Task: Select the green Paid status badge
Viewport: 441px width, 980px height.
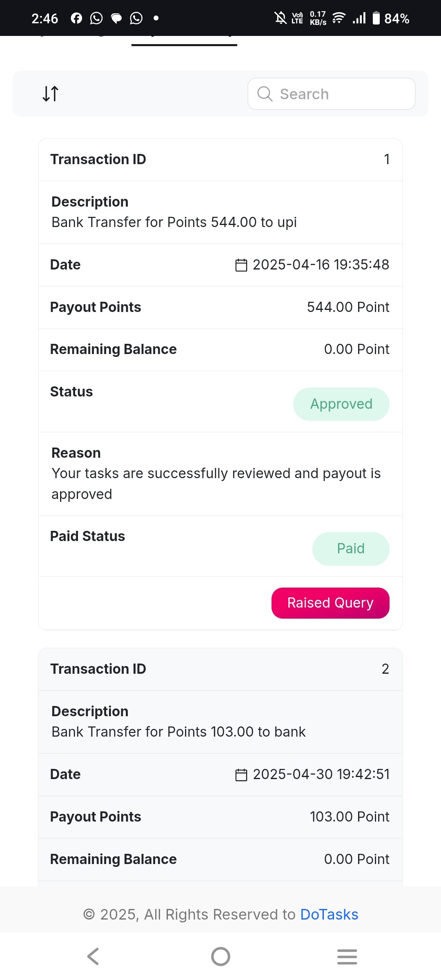Action: tap(351, 549)
